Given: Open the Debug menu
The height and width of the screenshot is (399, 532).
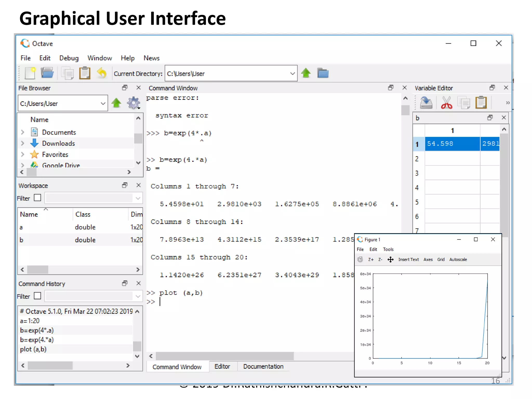Looking at the screenshot, I should coord(69,58).
